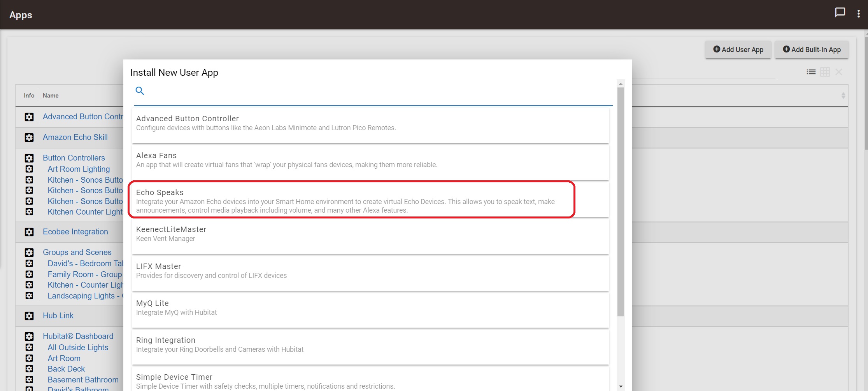Open the Hubitat® Dashboard link
Screen dimensions: 868x391
pyautogui.click(x=78, y=336)
